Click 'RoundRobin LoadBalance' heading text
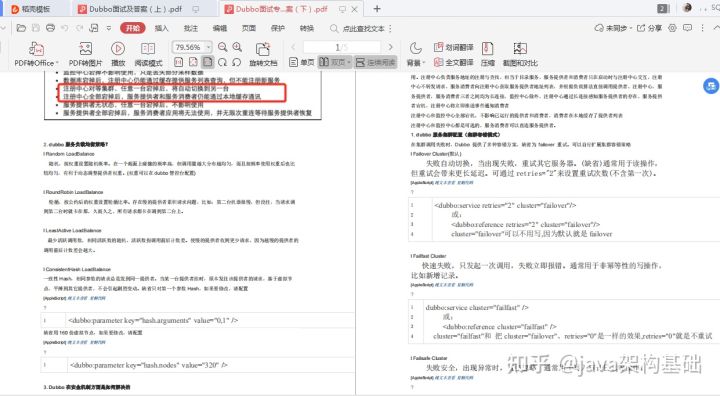Image resolution: width=720 pixels, height=396 pixels. (73, 192)
